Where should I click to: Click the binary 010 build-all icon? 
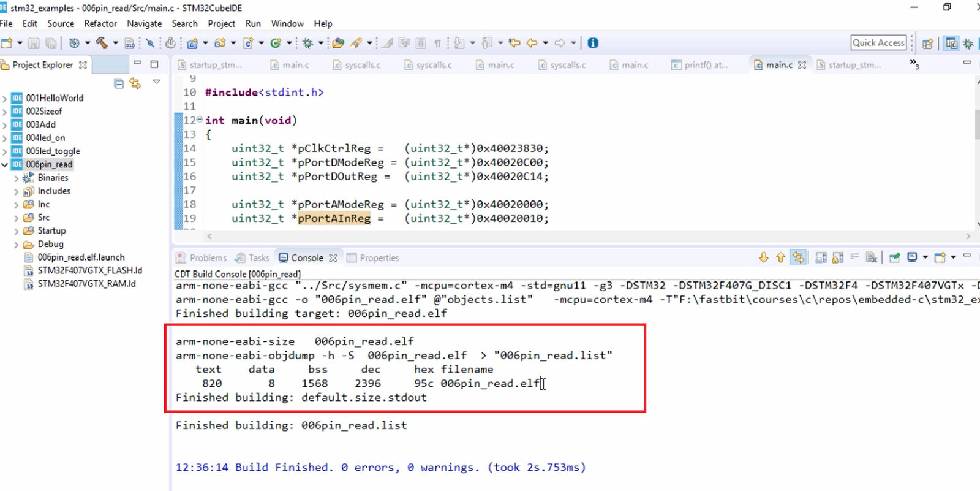pos(129,43)
